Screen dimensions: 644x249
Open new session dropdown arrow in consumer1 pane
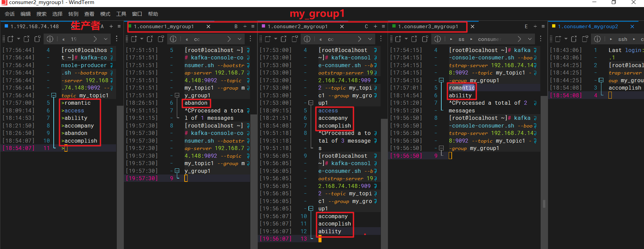pyautogui.click(x=142, y=39)
